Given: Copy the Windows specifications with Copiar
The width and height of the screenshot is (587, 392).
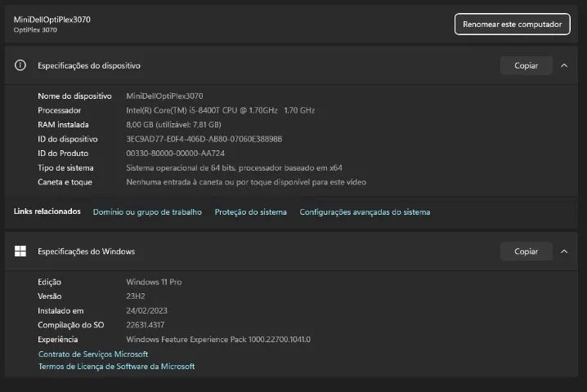Looking at the screenshot, I should click(x=526, y=252).
